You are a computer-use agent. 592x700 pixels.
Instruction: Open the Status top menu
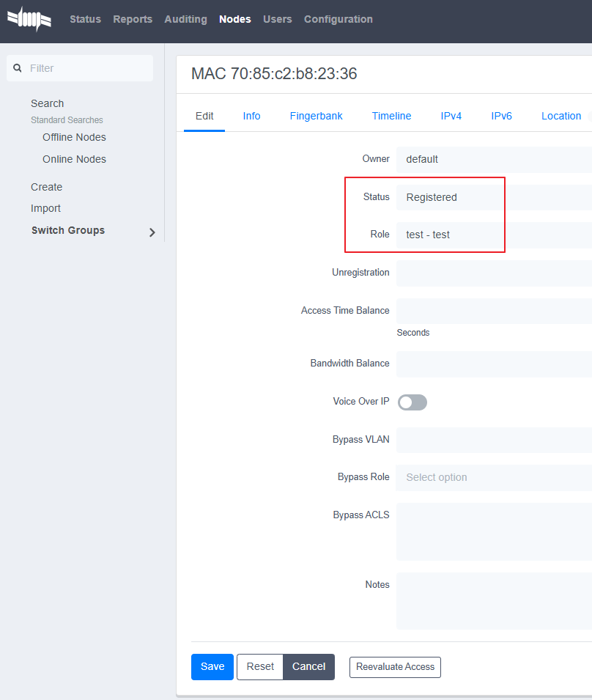[x=85, y=19]
